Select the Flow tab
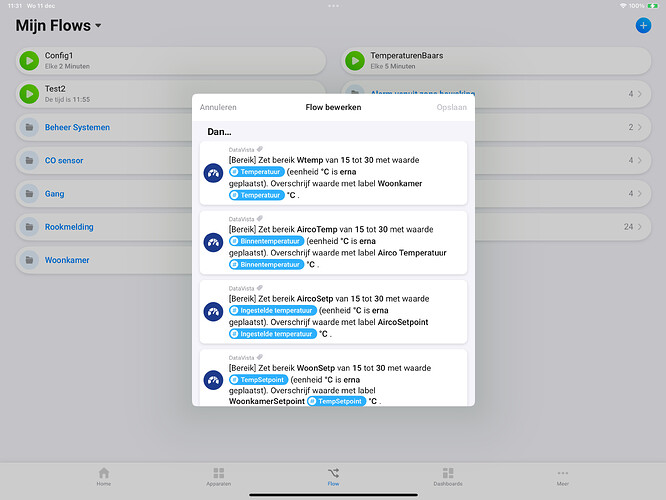 click(333, 477)
